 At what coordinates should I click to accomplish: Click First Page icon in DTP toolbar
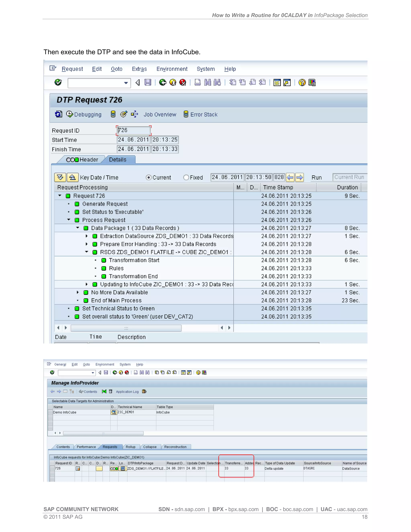[233, 82]
